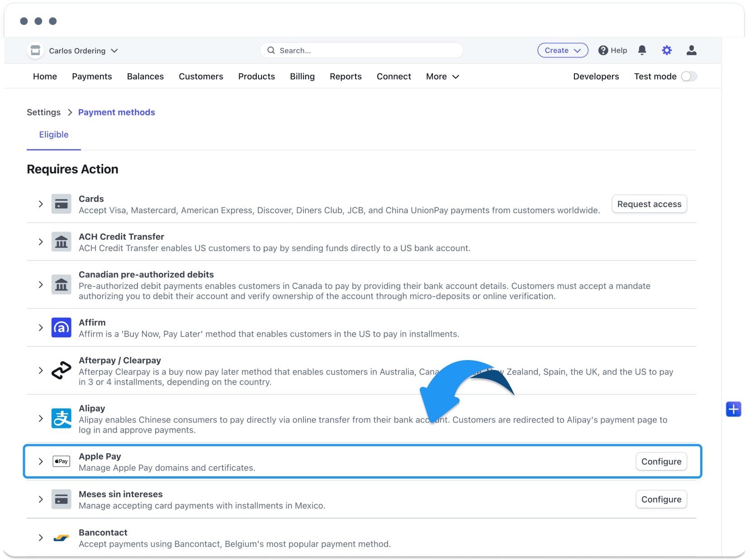Click the search magnifier icon
Viewport: 749px width, 560px height.
(x=271, y=50)
